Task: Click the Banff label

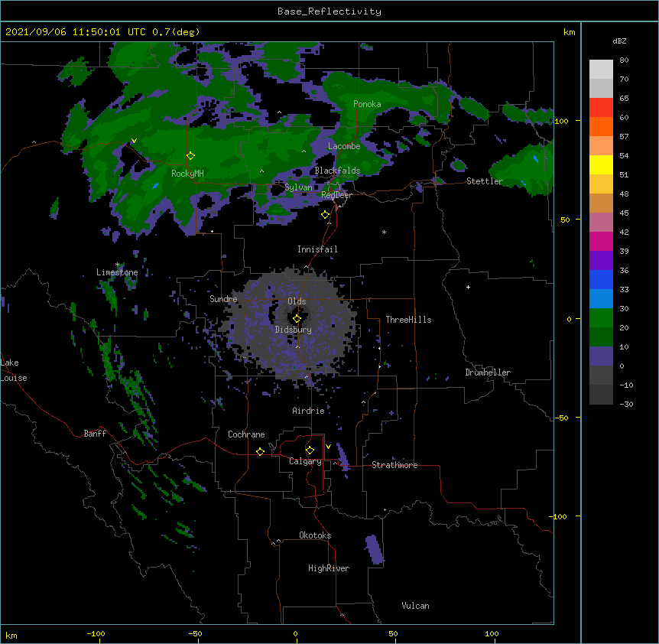Action: [x=95, y=434]
